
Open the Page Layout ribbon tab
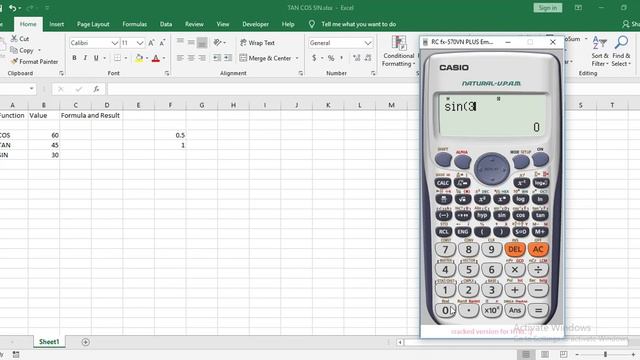click(93, 24)
